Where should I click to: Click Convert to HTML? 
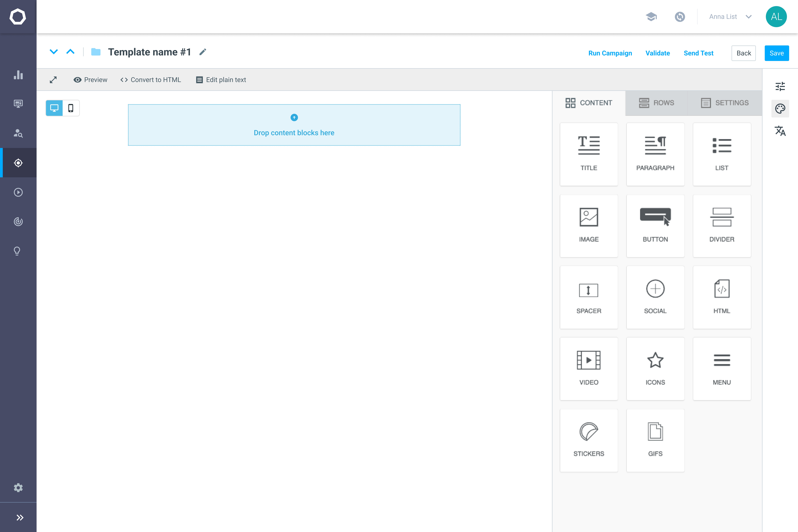(x=151, y=80)
